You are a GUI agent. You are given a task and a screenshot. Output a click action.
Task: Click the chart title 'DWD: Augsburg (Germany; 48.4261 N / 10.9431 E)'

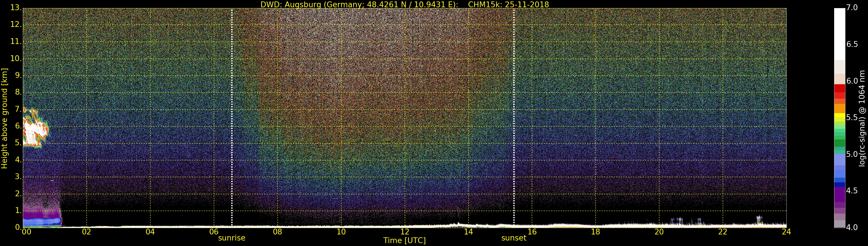[359, 4]
